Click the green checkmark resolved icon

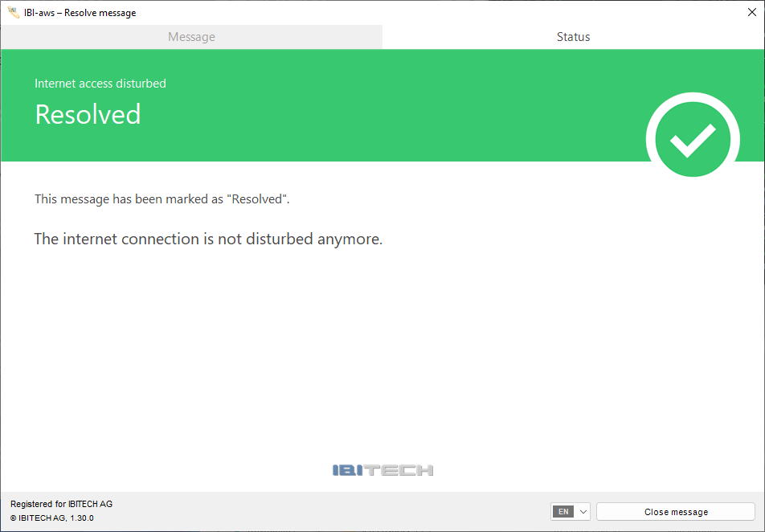(x=693, y=140)
